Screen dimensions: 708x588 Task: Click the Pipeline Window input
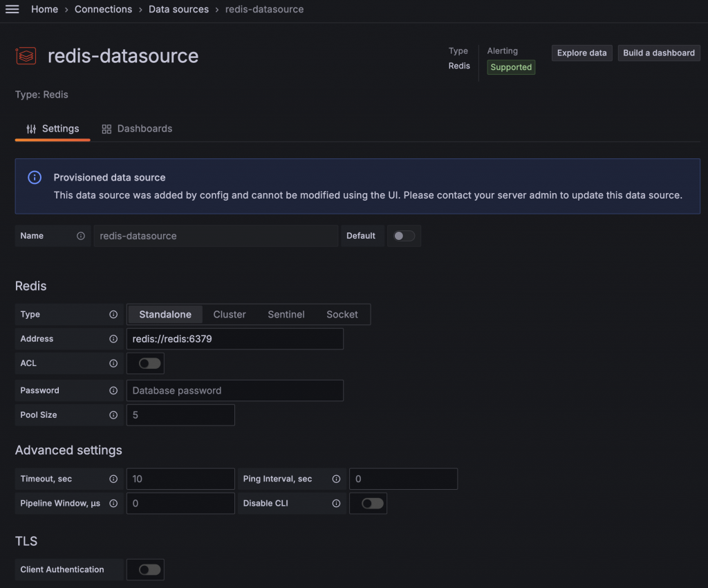(180, 503)
